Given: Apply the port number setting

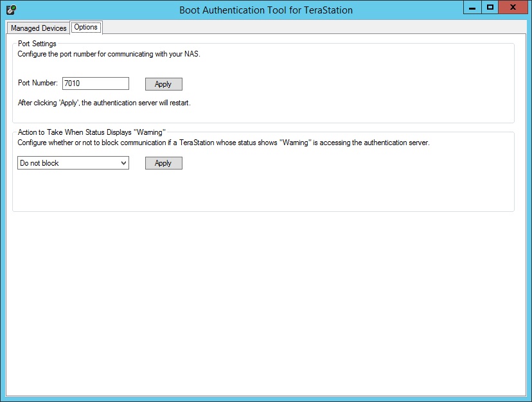Looking at the screenshot, I should pyautogui.click(x=164, y=84).
